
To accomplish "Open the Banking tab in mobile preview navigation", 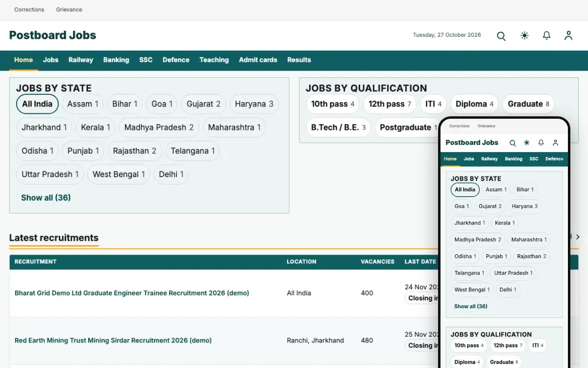I will (514, 159).
